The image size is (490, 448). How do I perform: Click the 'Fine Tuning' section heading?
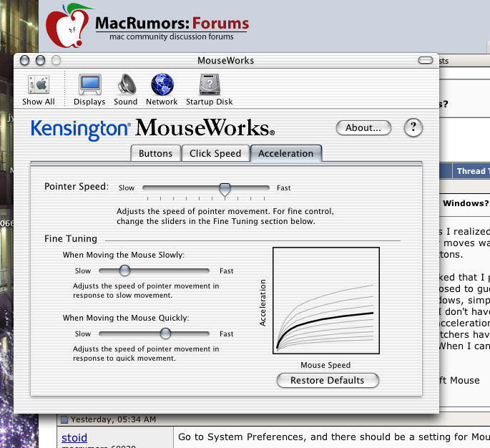71,238
